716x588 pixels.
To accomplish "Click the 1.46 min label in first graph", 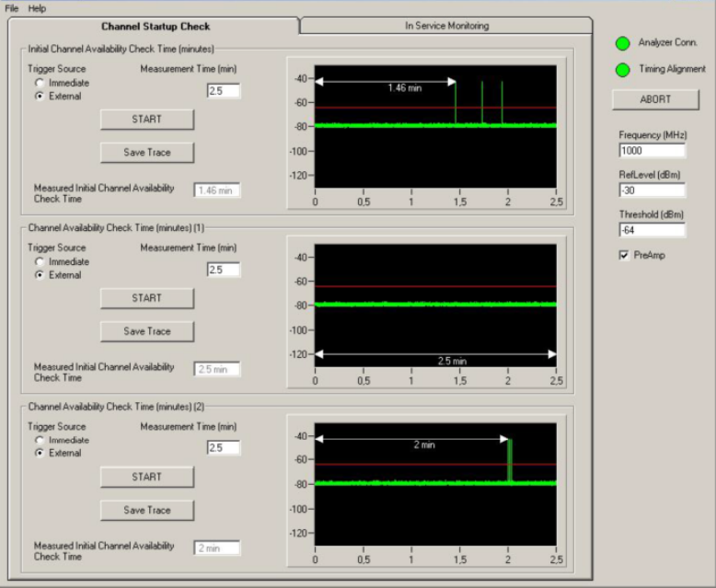I will click(x=405, y=88).
